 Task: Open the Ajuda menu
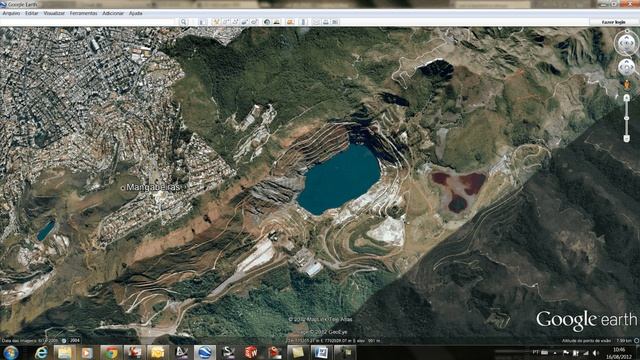136,13
